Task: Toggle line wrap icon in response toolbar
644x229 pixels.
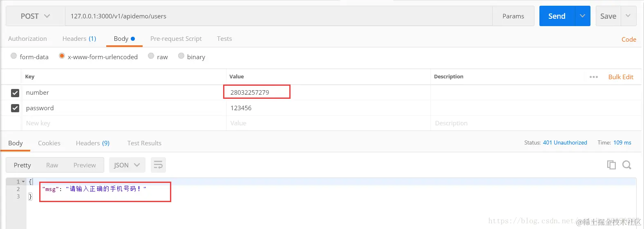Action: coord(158,165)
